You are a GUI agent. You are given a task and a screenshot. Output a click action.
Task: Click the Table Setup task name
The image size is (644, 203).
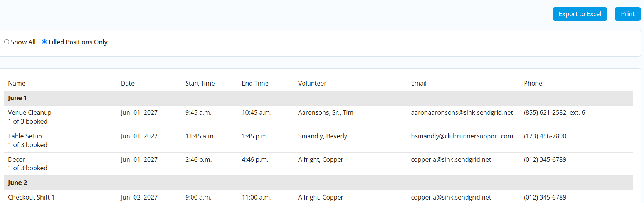pyautogui.click(x=25, y=136)
